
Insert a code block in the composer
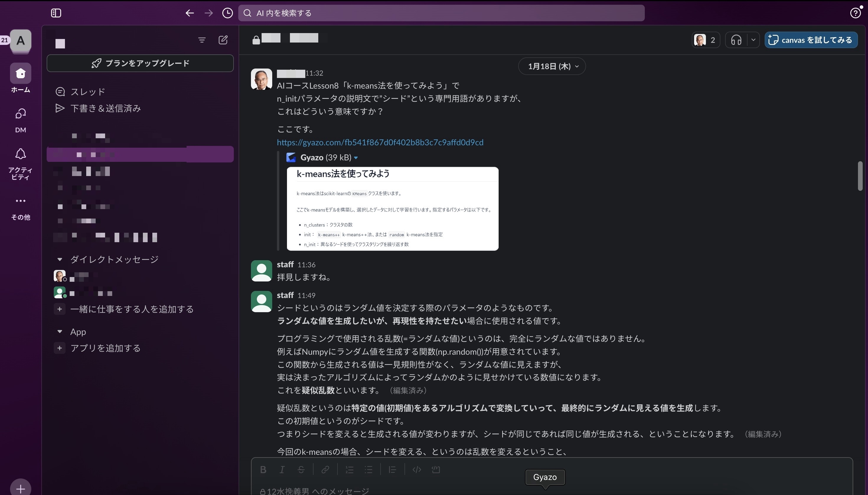(436, 470)
